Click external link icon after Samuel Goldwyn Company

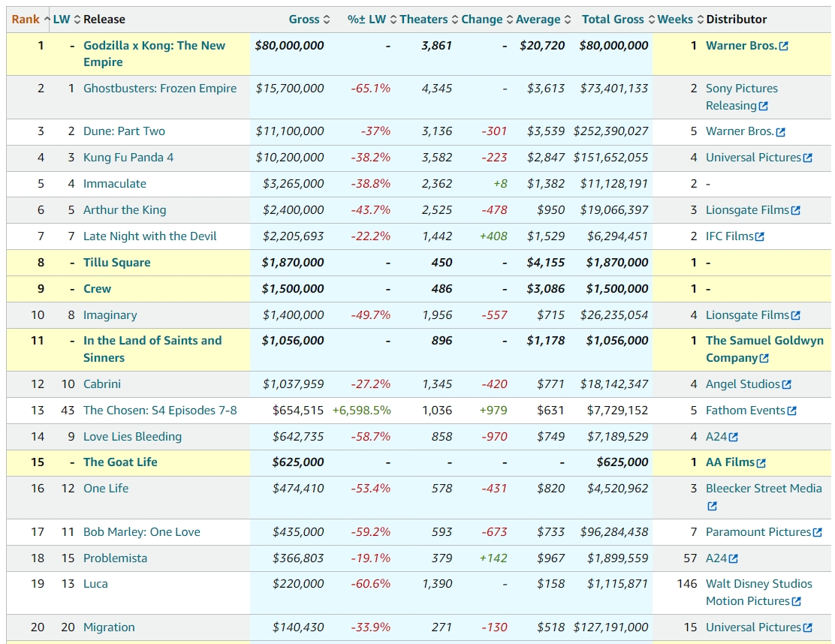[764, 358]
